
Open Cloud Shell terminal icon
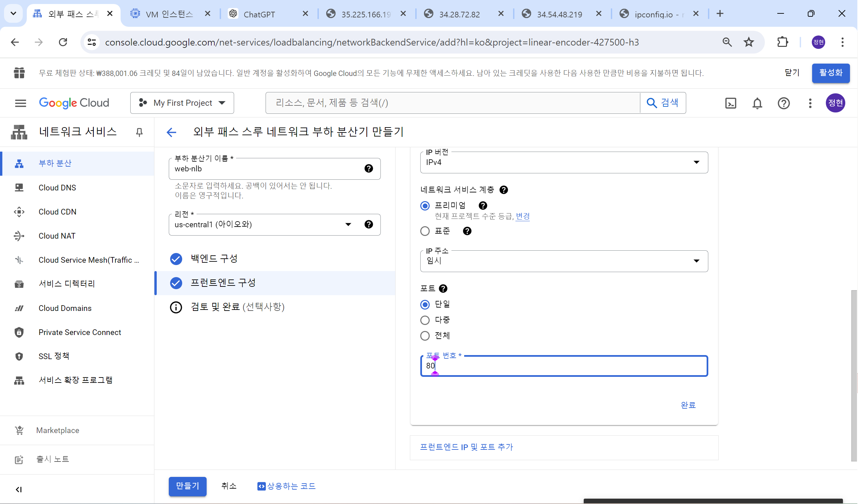click(x=731, y=103)
